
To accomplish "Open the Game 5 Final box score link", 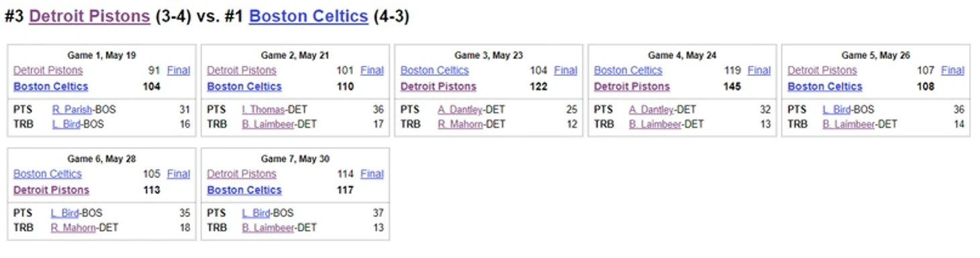I will (x=952, y=71).
